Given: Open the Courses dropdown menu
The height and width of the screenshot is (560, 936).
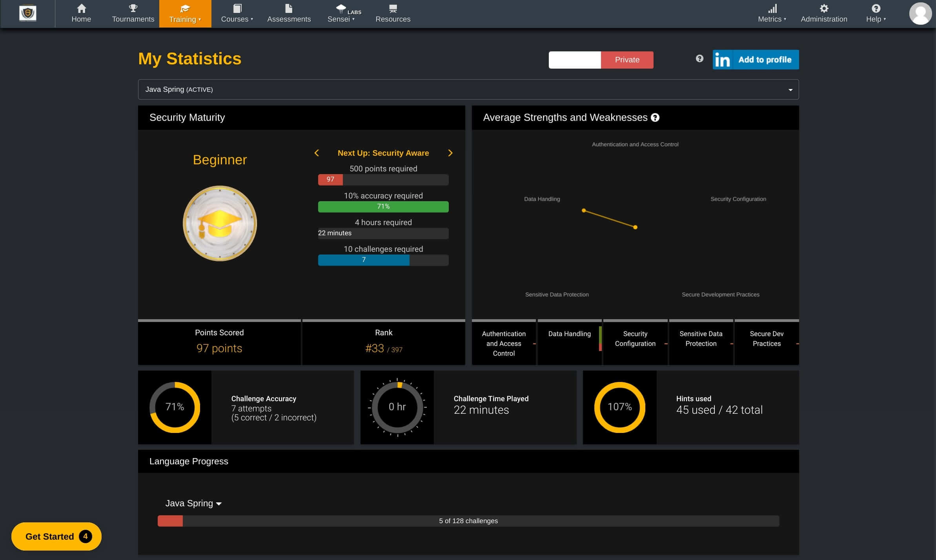Looking at the screenshot, I should [237, 14].
